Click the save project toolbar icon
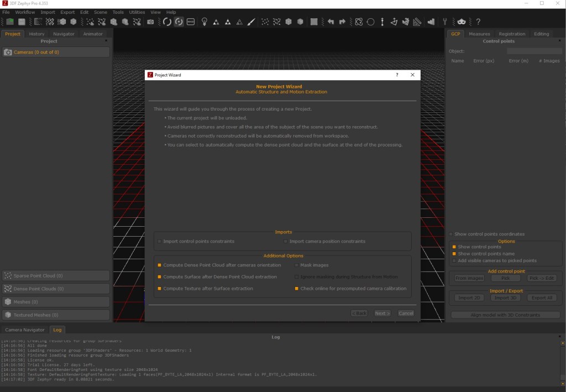This screenshot has width=566, height=392. (x=22, y=22)
